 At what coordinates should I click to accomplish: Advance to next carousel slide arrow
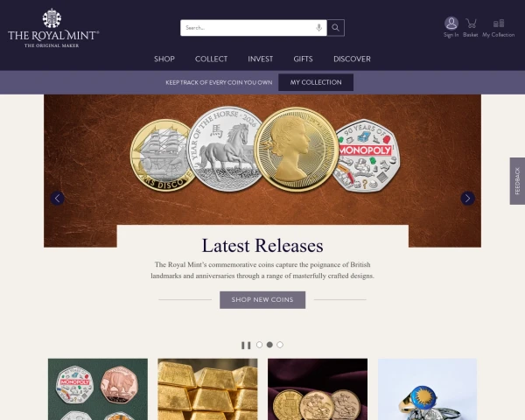468,199
